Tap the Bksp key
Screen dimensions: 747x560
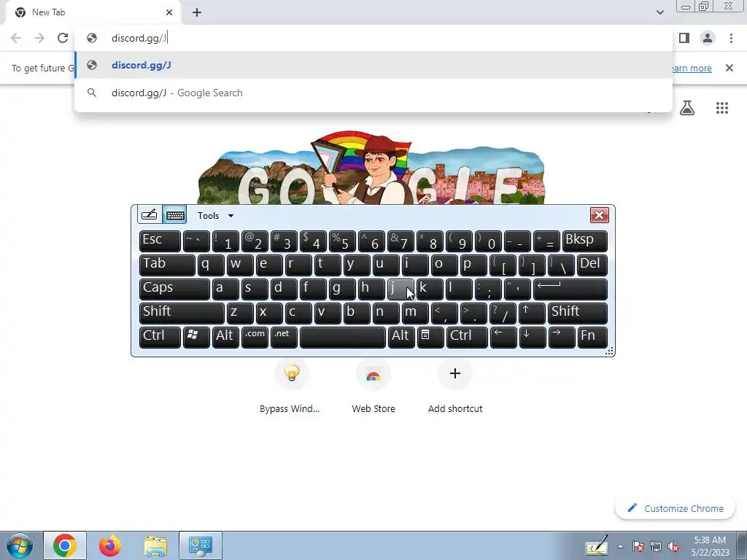point(584,241)
